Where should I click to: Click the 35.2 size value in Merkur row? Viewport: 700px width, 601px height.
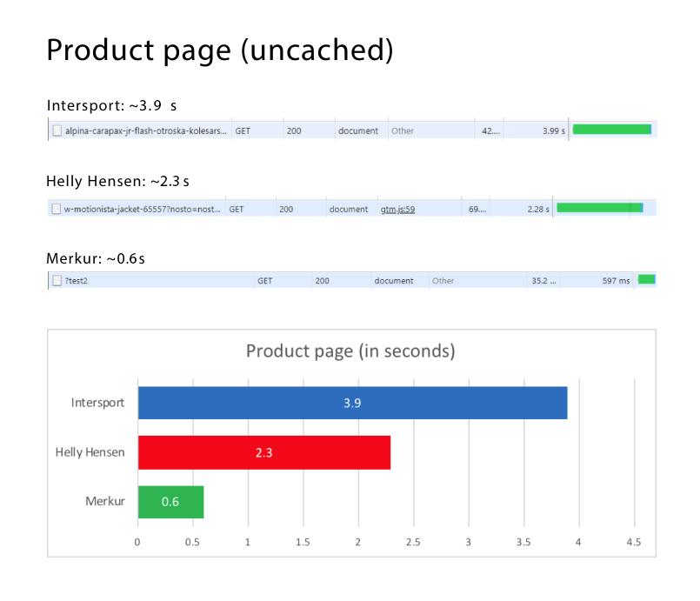coord(543,280)
